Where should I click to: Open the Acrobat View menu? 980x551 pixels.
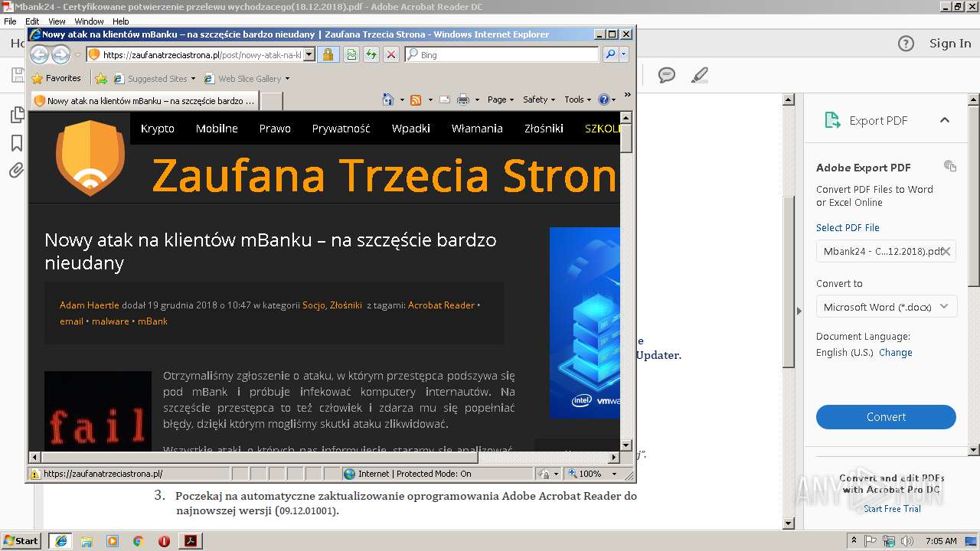[57, 21]
